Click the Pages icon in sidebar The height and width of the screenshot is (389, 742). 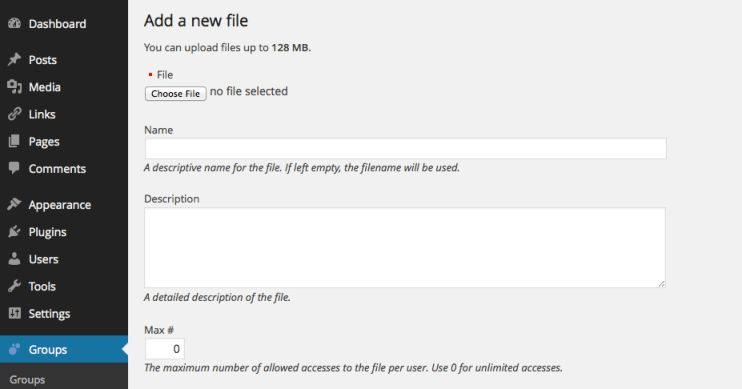click(x=15, y=141)
